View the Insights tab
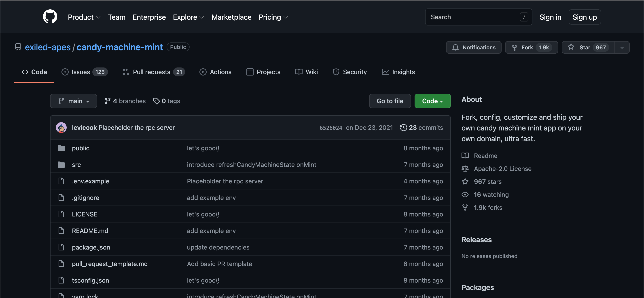The image size is (644, 298). 398,72
